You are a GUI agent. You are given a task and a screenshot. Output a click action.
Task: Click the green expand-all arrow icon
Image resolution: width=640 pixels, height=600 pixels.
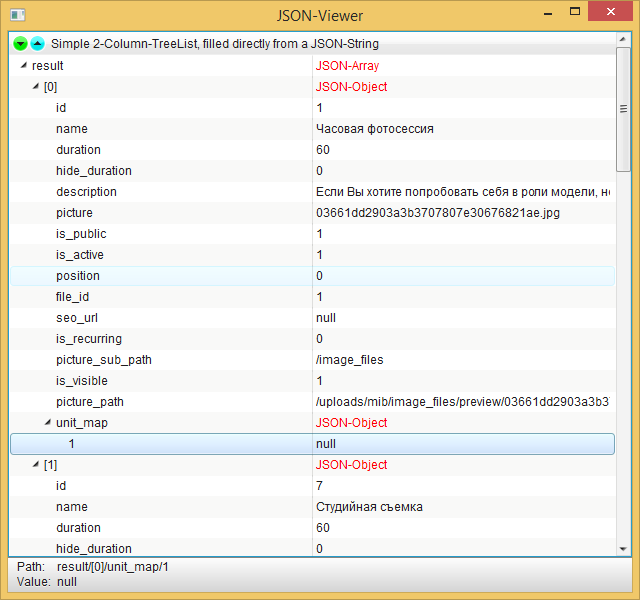20,44
